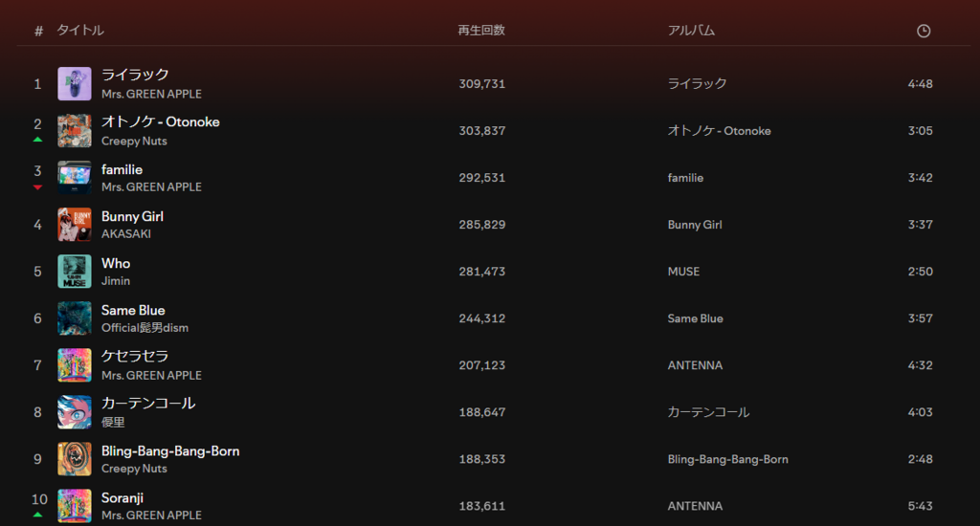This screenshot has height=526, width=980.
Task: Click the アルバム column header
Action: [691, 30]
